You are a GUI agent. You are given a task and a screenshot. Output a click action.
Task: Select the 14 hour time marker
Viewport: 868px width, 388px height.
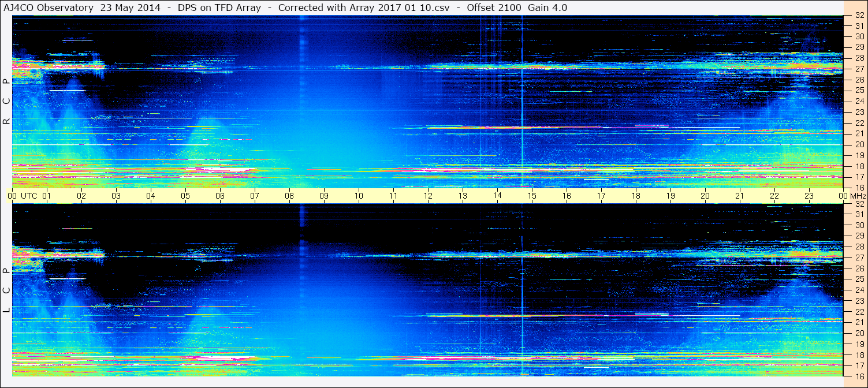(x=497, y=196)
